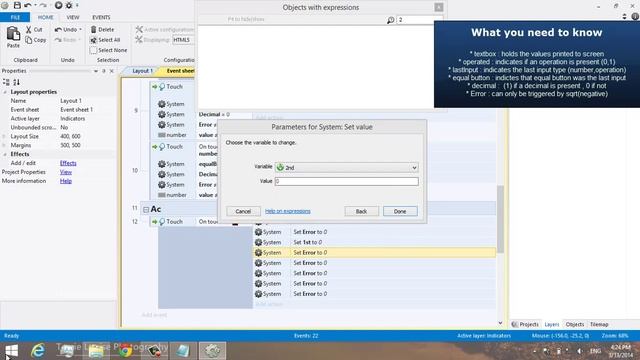Collapse the Ac event group box
The height and width of the screenshot is (360, 640).
(x=146, y=210)
